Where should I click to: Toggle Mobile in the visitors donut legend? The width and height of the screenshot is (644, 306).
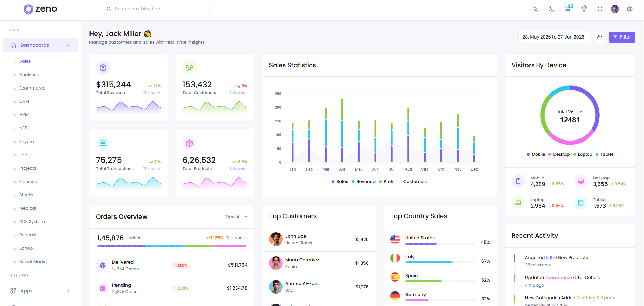536,154
